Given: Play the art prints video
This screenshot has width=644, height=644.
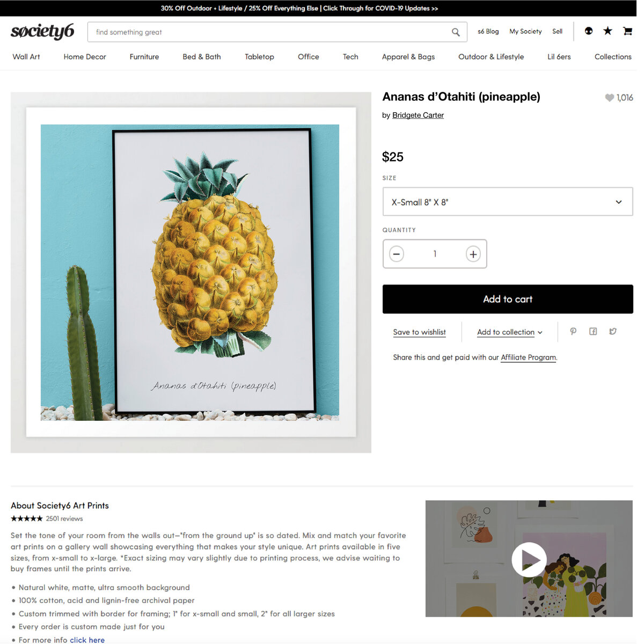Looking at the screenshot, I should coord(529,559).
